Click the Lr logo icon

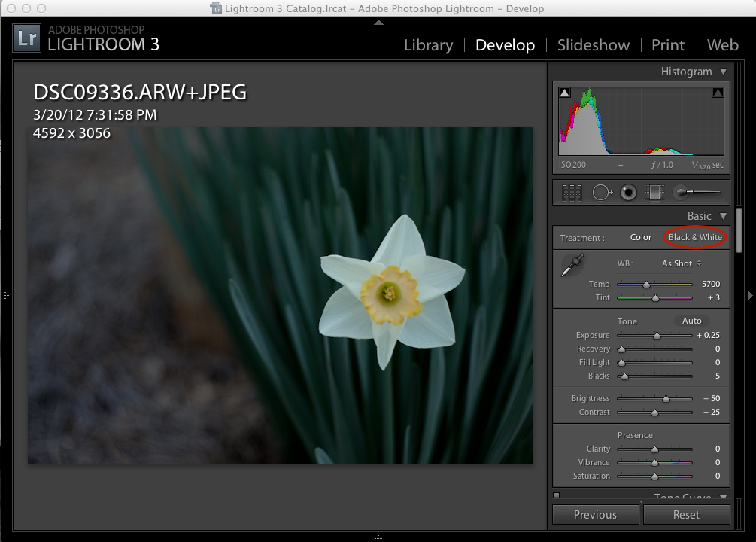(27, 39)
